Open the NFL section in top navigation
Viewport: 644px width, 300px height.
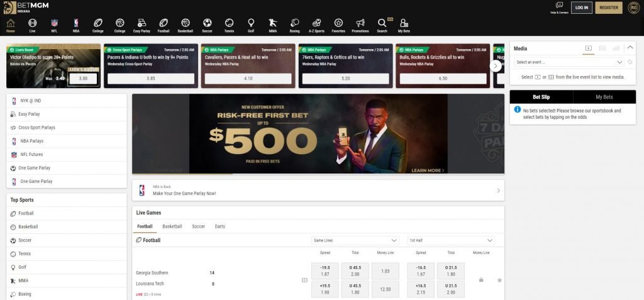(x=54, y=25)
